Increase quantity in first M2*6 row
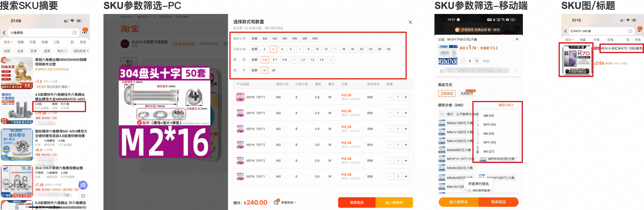The image size is (644, 210). point(406,97)
